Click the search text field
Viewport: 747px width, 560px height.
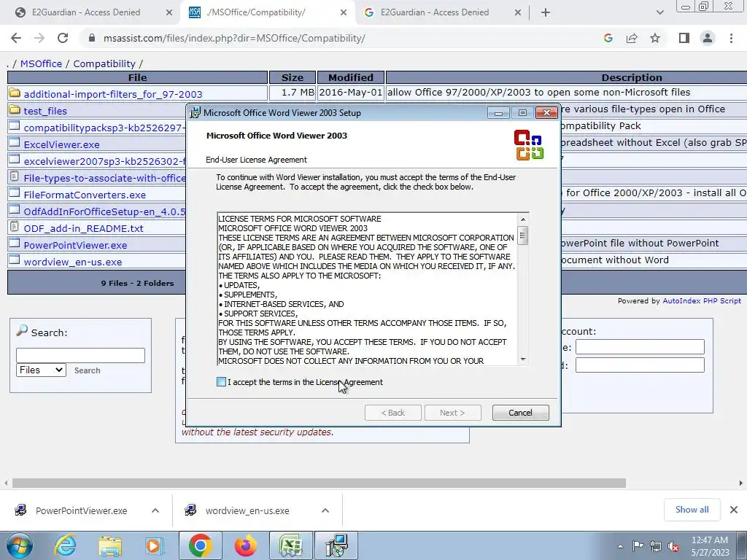pos(80,355)
